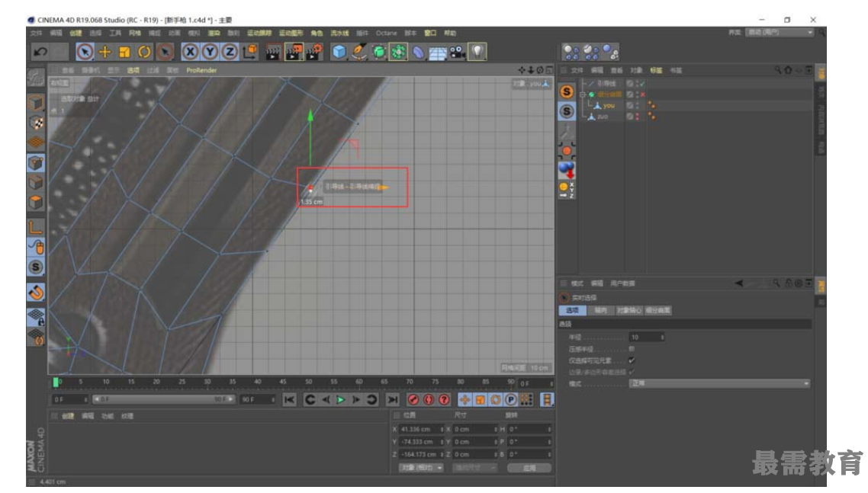
Task: Open the Octane menu
Action: click(387, 34)
